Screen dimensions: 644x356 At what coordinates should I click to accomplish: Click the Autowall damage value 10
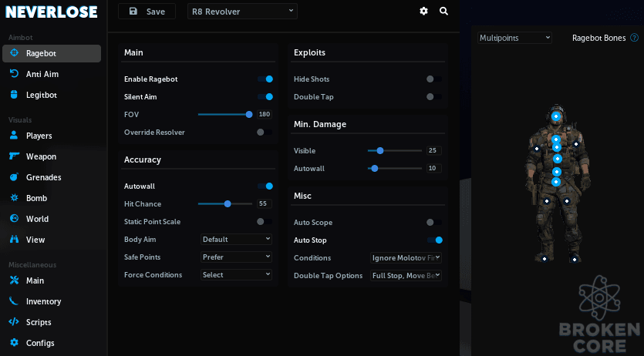point(434,168)
